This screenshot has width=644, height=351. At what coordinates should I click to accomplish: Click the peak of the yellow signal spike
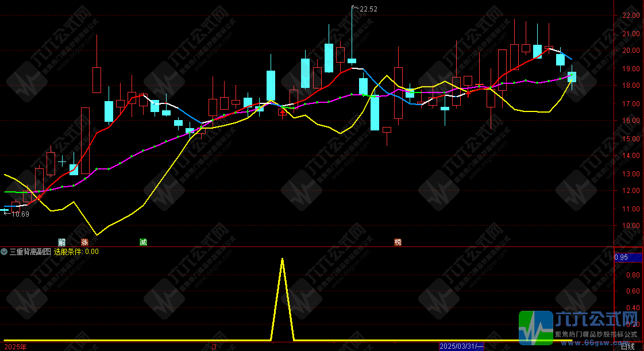pos(282,259)
